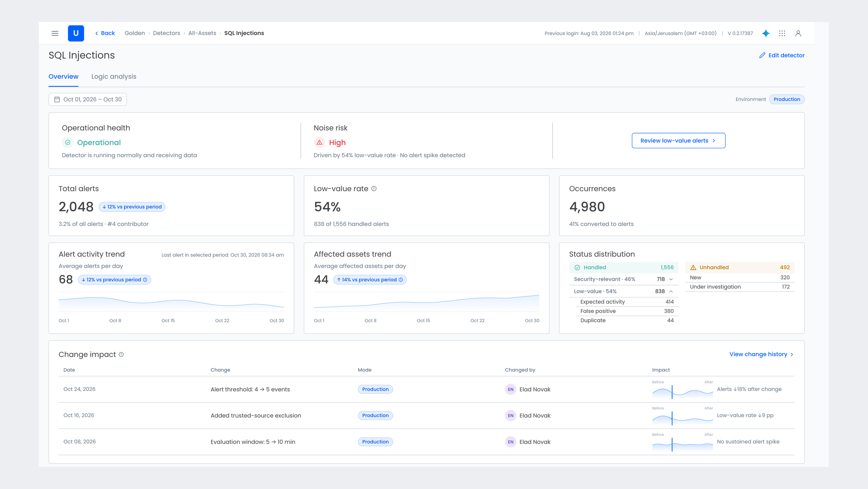The height and width of the screenshot is (489, 868).
Task: Open the hamburger navigation menu
Action: (x=55, y=33)
